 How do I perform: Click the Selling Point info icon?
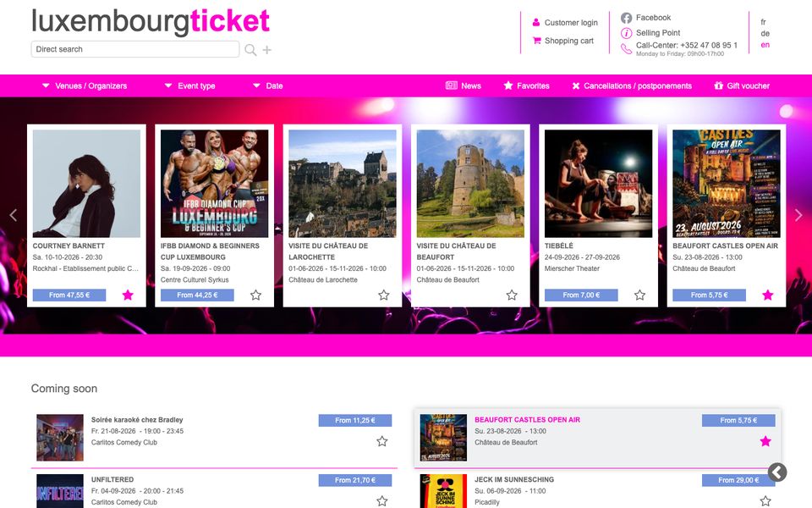coord(626,33)
